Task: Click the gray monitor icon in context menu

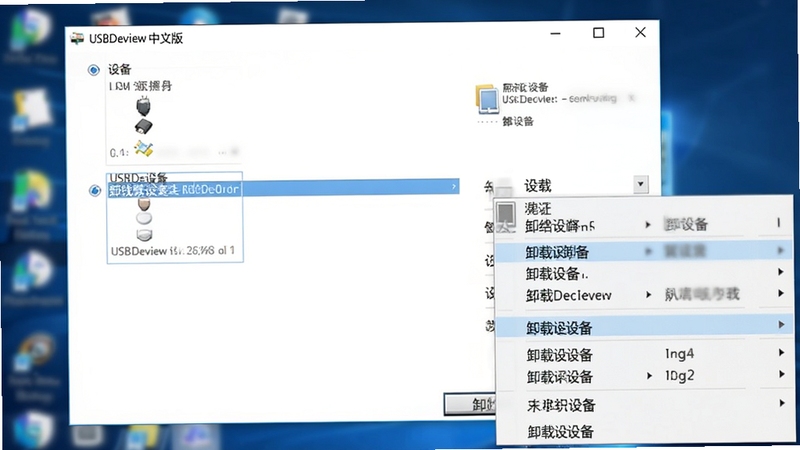Action: pos(506,214)
